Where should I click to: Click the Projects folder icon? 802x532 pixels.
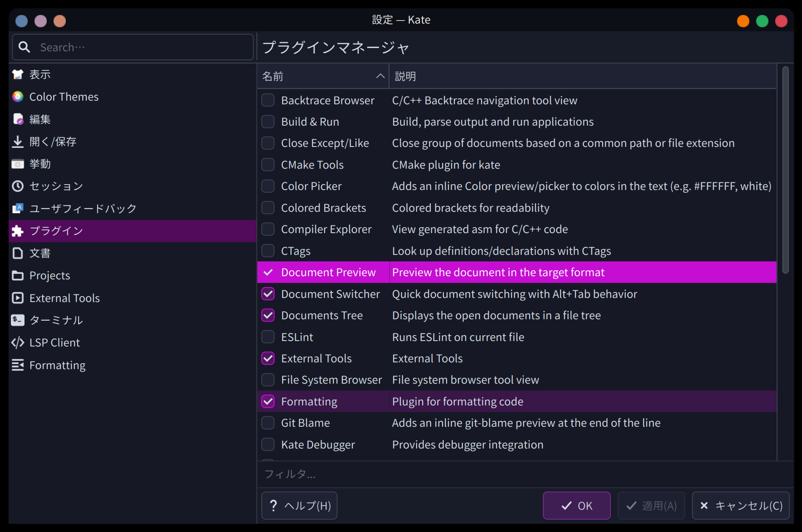(x=18, y=275)
